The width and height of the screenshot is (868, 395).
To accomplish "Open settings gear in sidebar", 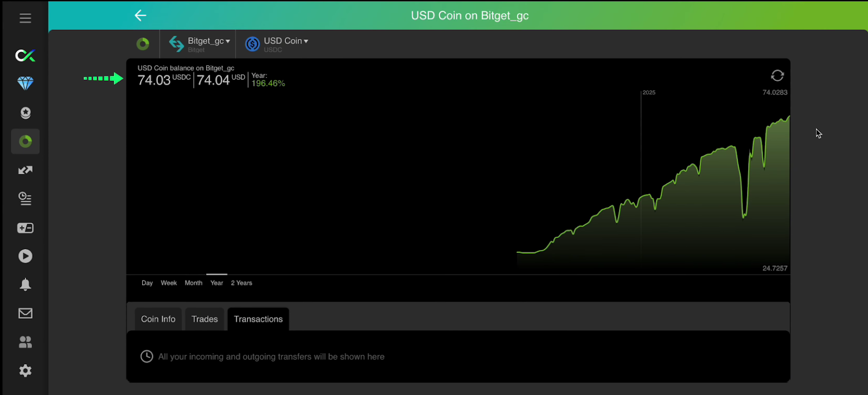I will (25, 371).
